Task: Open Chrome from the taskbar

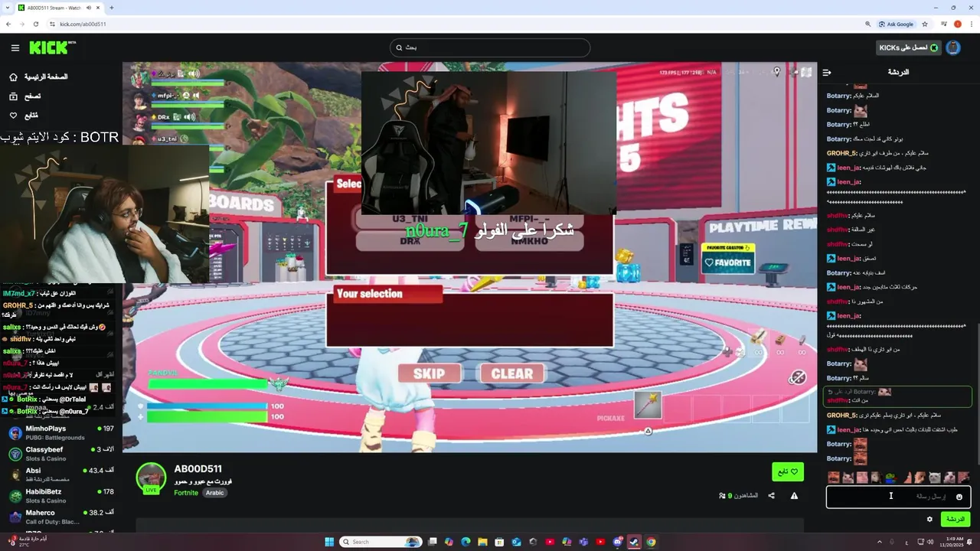Action: [651, 542]
